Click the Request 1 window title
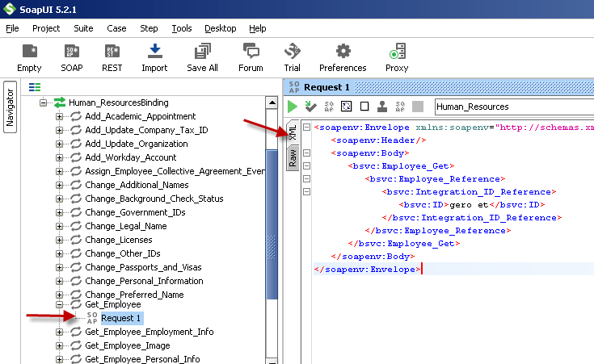Screen dimensions: 594x364 tap(326, 87)
